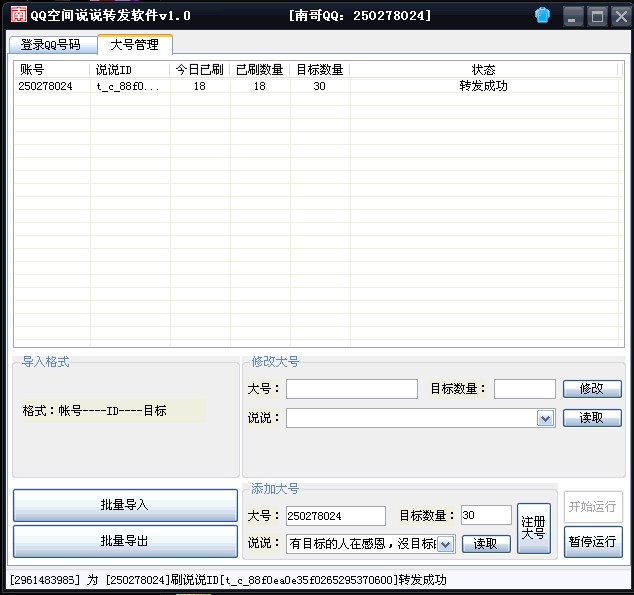Click the title text 南哥QQ: 250278024

tap(360, 16)
